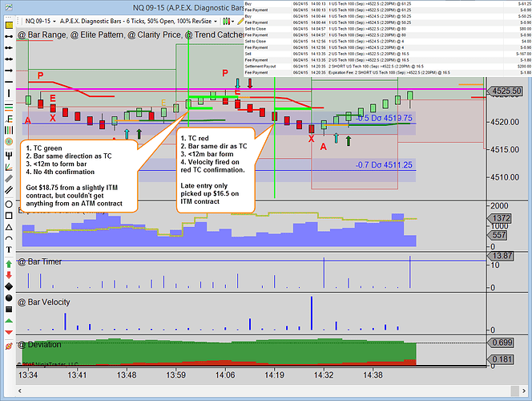Select the Line drawing tool

pos(9,36)
